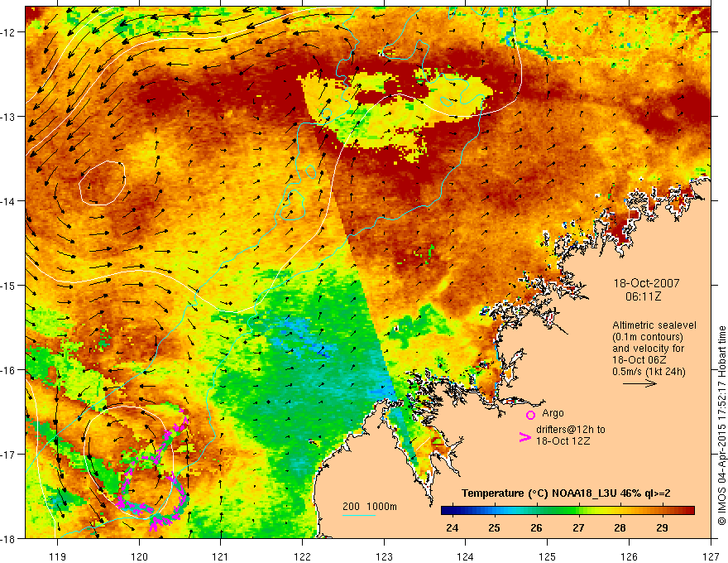The width and height of the screenshot is (728, 563).
Task: Click the longitude axis label 124
Action: pos(466,556)
